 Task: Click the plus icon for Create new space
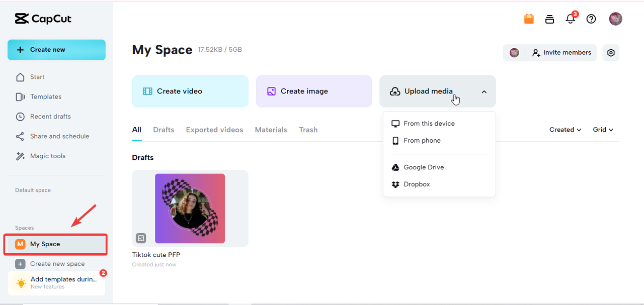click(x=20, y=264)
